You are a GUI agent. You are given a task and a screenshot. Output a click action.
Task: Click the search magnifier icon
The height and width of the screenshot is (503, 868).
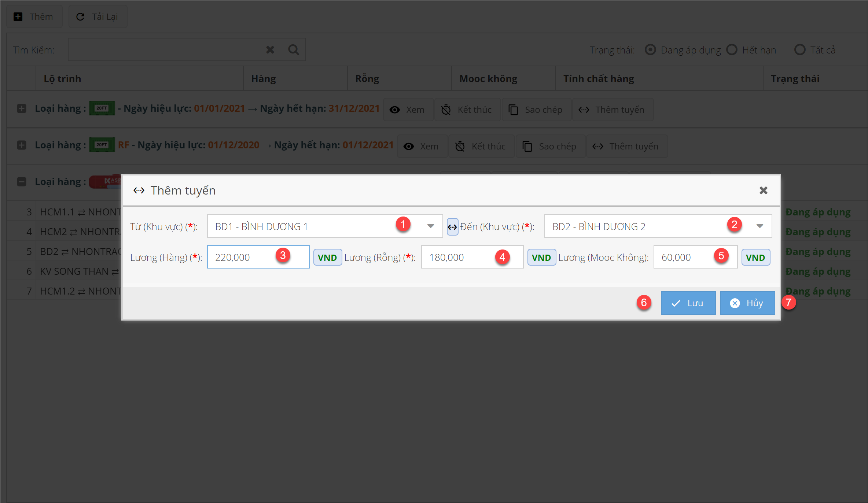click(x=293, y=49)
